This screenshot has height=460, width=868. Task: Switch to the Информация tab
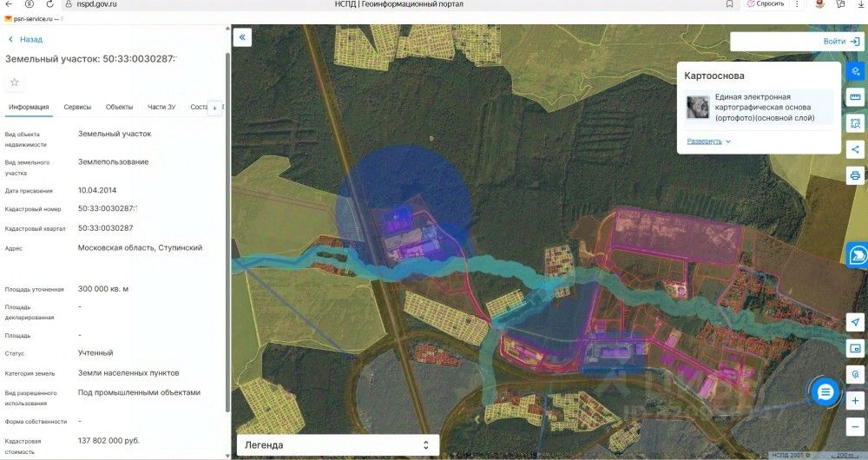click(29, 108)
